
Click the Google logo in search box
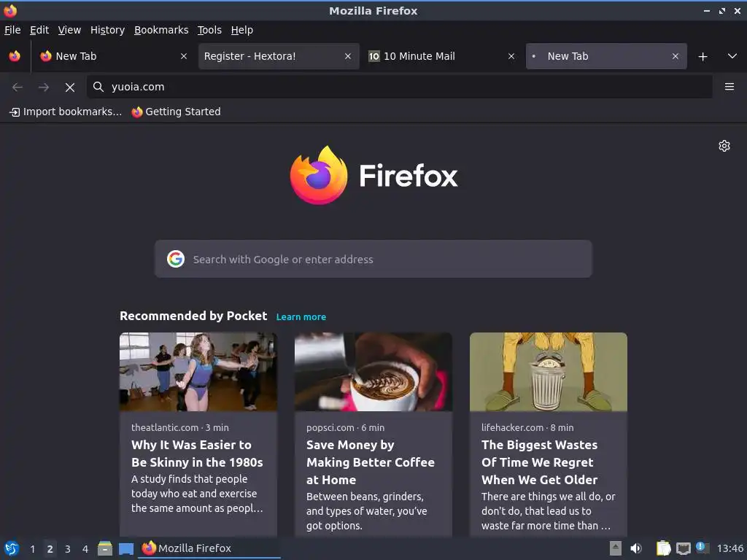click(176, 259)
